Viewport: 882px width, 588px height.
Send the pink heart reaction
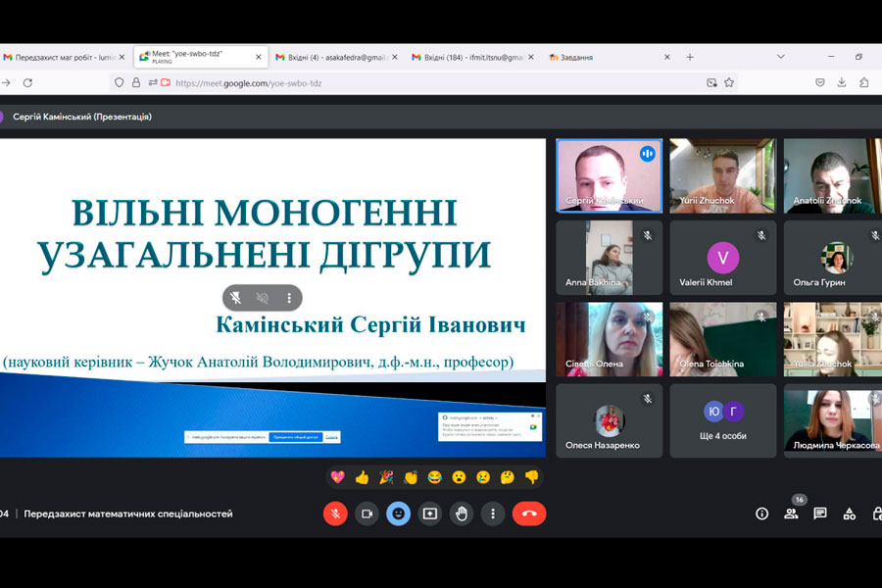tap(338, 477)
